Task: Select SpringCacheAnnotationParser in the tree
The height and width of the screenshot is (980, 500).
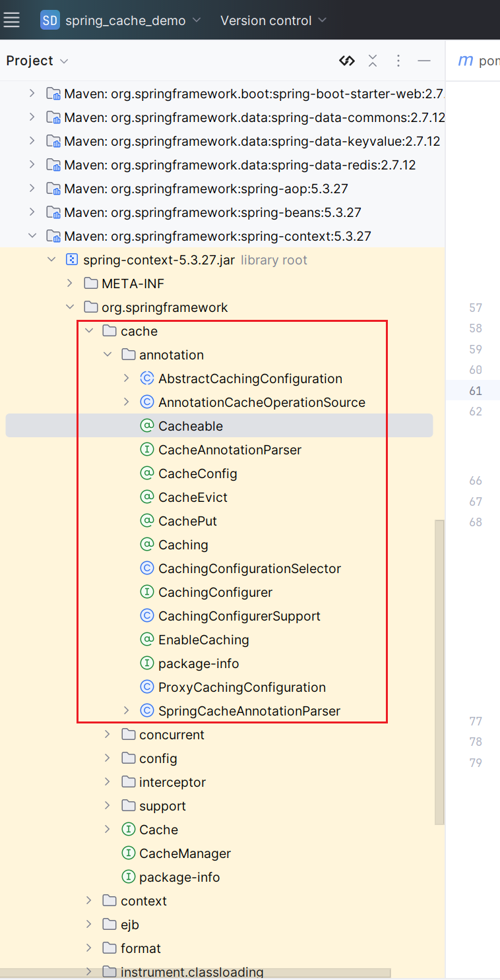Action: pyautogui.click(x=249, y=711)
